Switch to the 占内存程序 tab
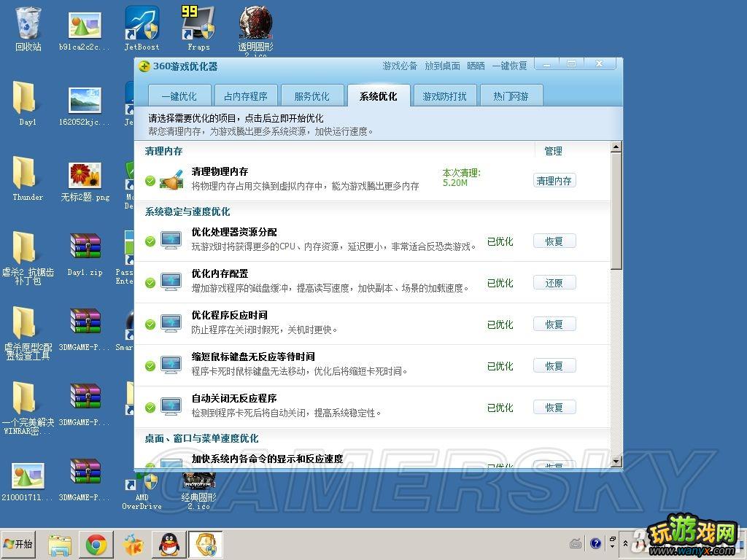The height and width of the screenshot is (560, 747). click(x=245, y=96)
